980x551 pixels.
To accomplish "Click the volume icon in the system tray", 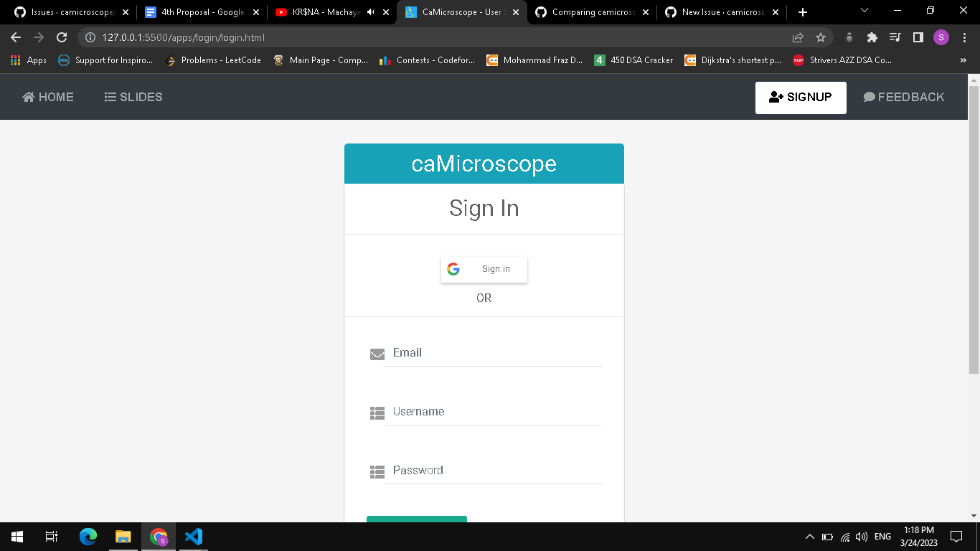I will (860, 536).
